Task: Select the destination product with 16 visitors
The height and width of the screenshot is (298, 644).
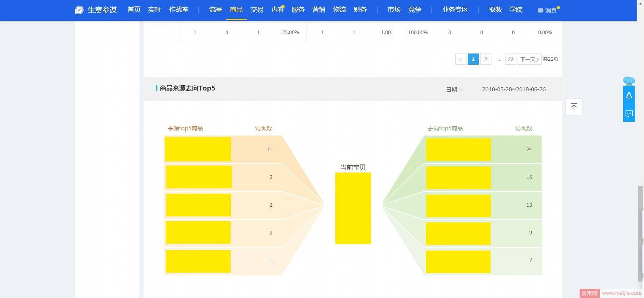Action: (483, 177)
